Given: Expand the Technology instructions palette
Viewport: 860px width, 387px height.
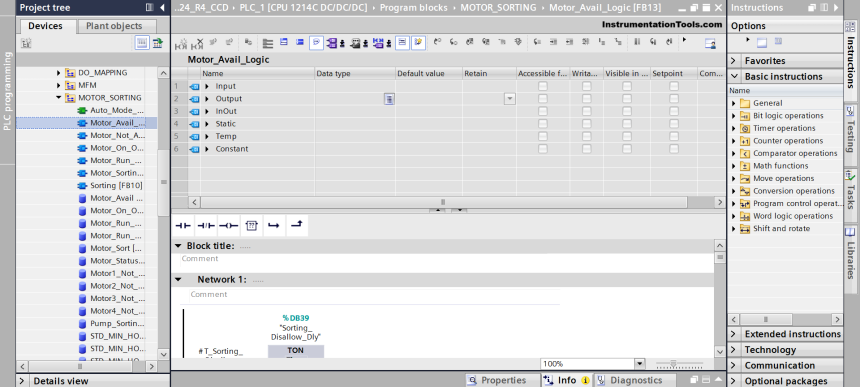Looking at the screenshot, I should (786, 350).
